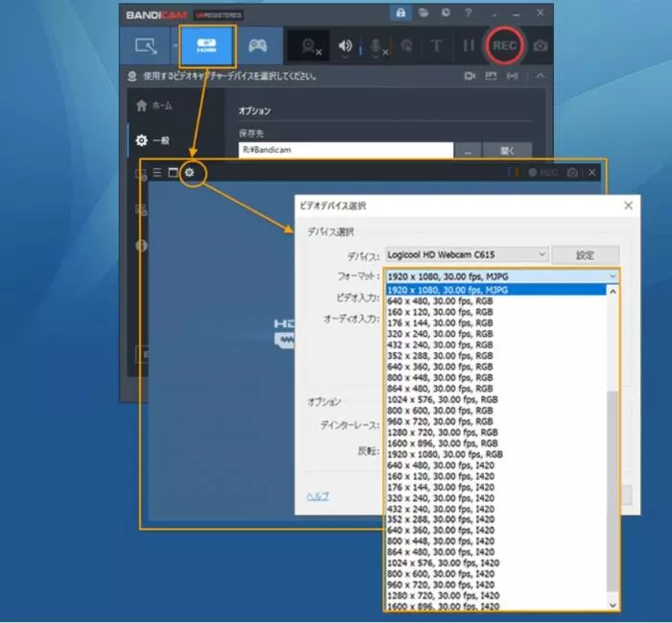
Task: Select 1024 x 576, 30.00 fps, I420
Action: [x=496, y=563]
